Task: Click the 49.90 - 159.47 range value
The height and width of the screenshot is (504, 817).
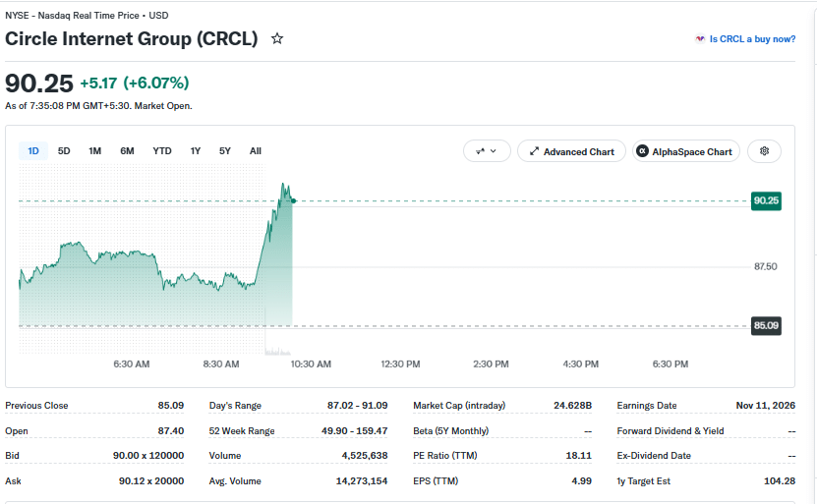Action: tap(354, 430)
